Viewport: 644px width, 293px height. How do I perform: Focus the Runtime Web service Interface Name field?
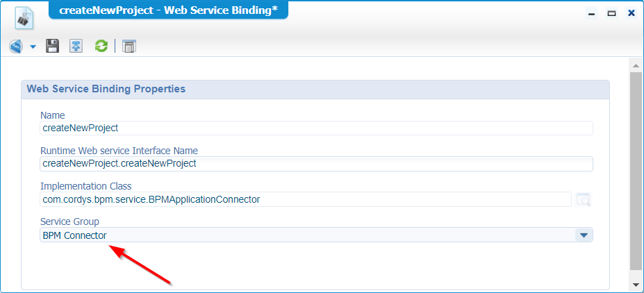(x=316, y=164)
